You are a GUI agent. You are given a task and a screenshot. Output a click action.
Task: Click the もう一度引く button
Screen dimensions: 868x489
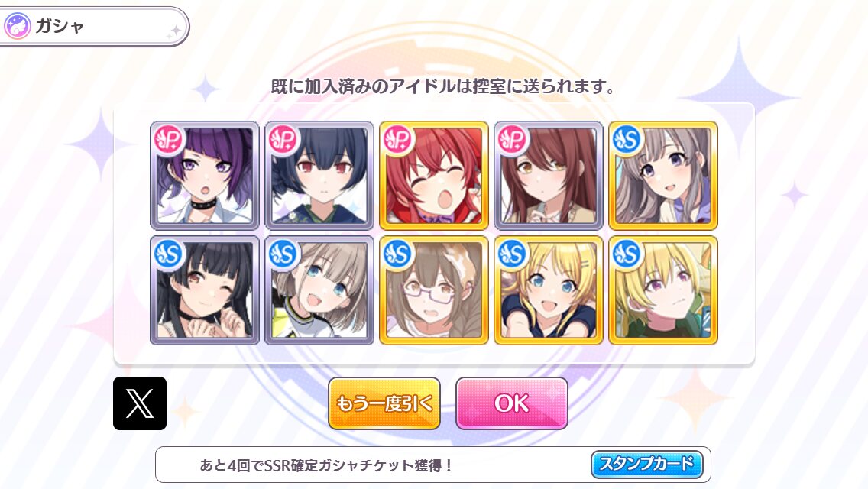coord(384,403)
